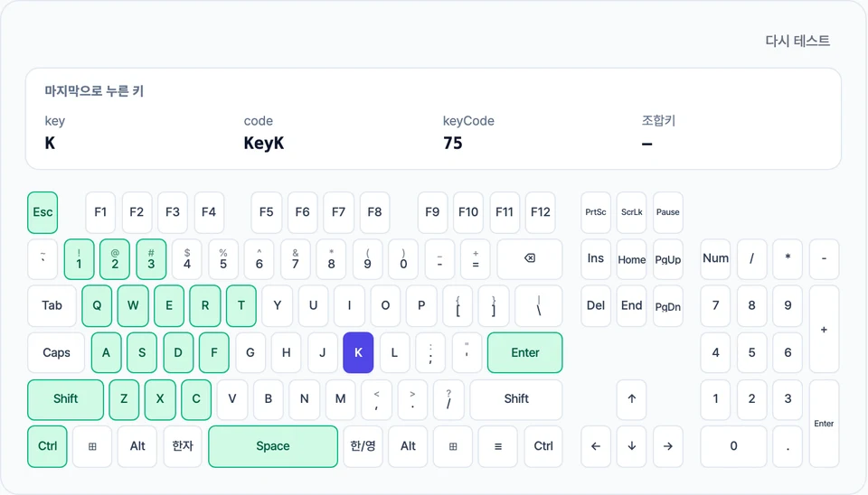
Task: Click the Del key
Action: [596, 306]
